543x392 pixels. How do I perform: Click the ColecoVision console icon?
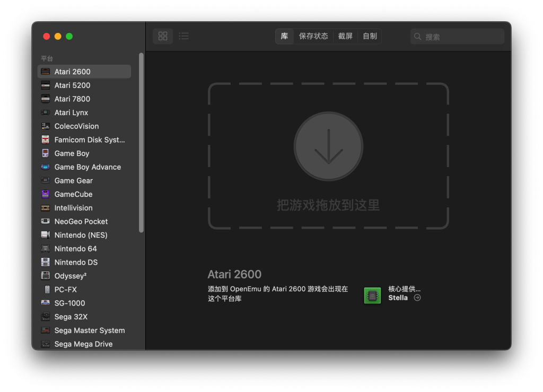click(x=46, y=126)
